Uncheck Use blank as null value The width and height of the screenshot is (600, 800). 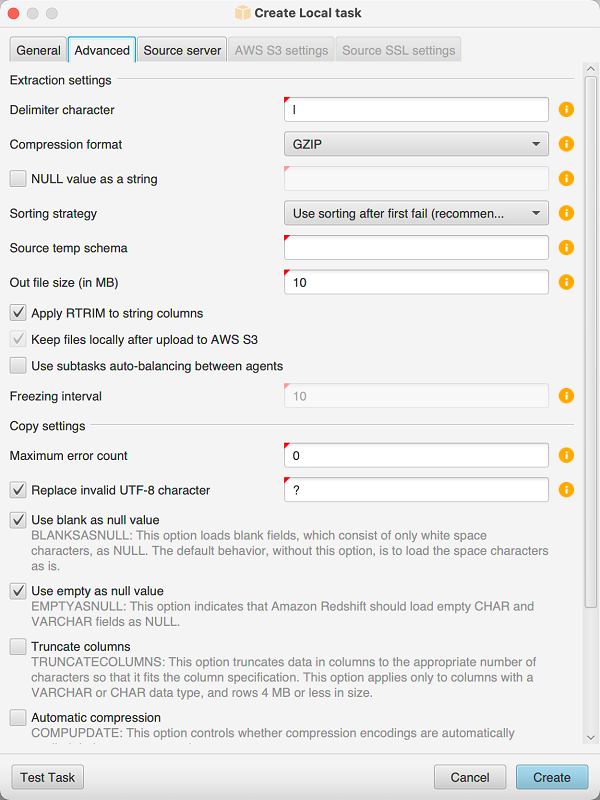point(17,519)
